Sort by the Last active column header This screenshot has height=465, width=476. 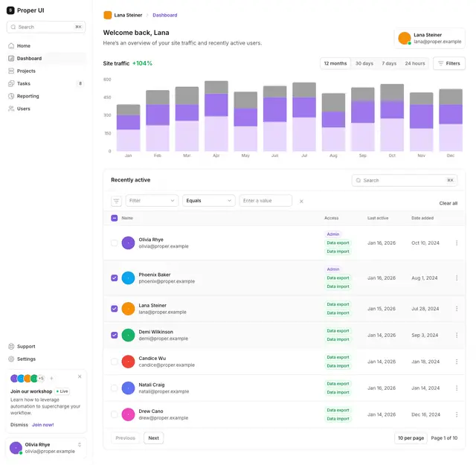[378, 218]
